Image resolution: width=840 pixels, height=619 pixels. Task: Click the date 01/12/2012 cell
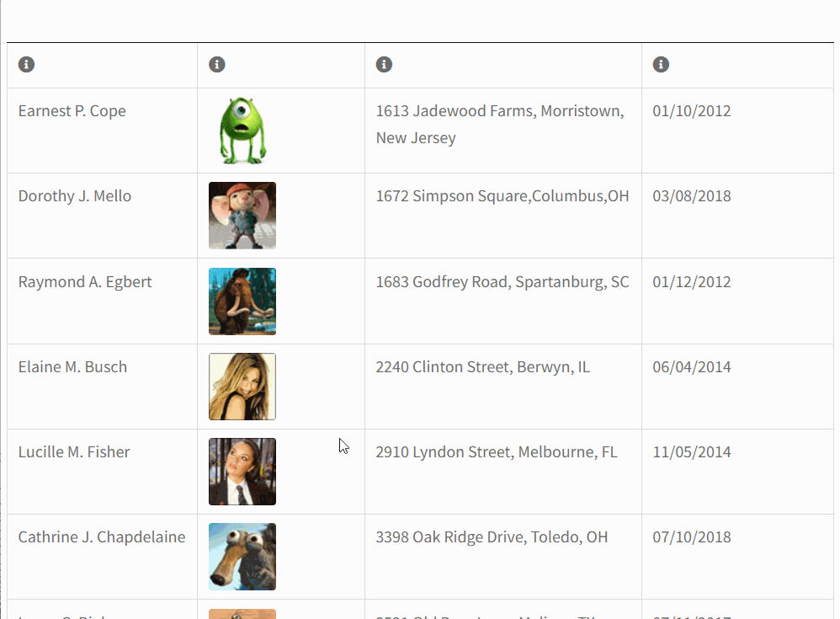(x=692, y=282)
